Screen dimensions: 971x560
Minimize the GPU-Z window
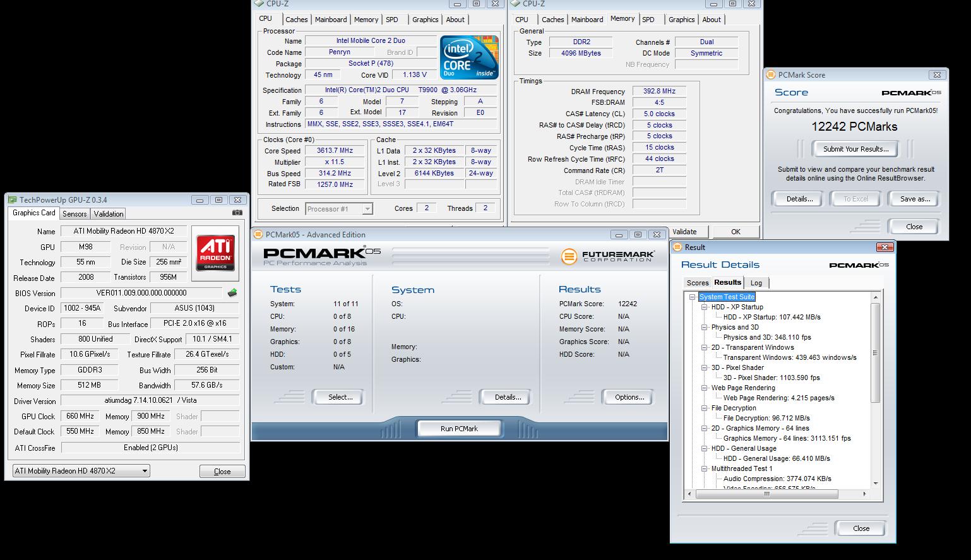(x=200, y=200)
